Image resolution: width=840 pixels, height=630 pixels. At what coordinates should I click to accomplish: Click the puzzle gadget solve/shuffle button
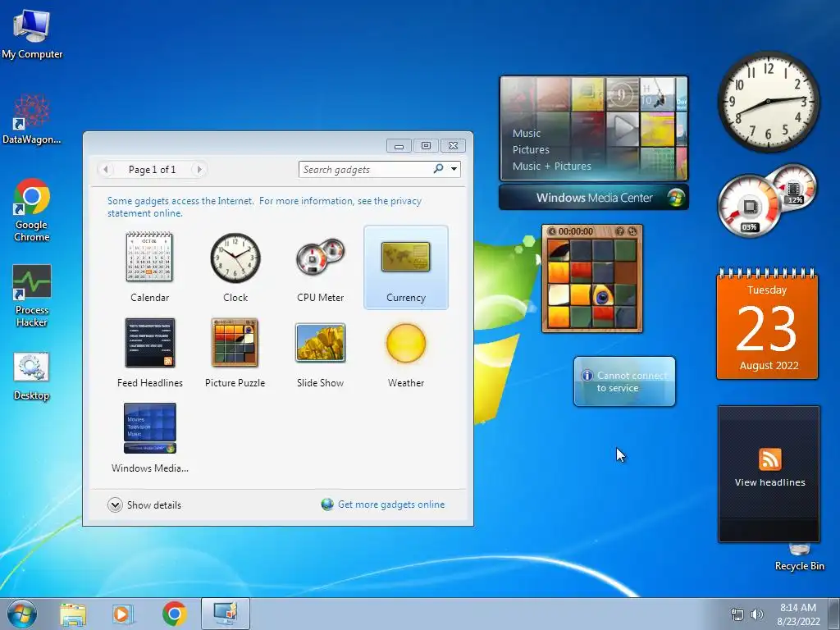(632, 231)
